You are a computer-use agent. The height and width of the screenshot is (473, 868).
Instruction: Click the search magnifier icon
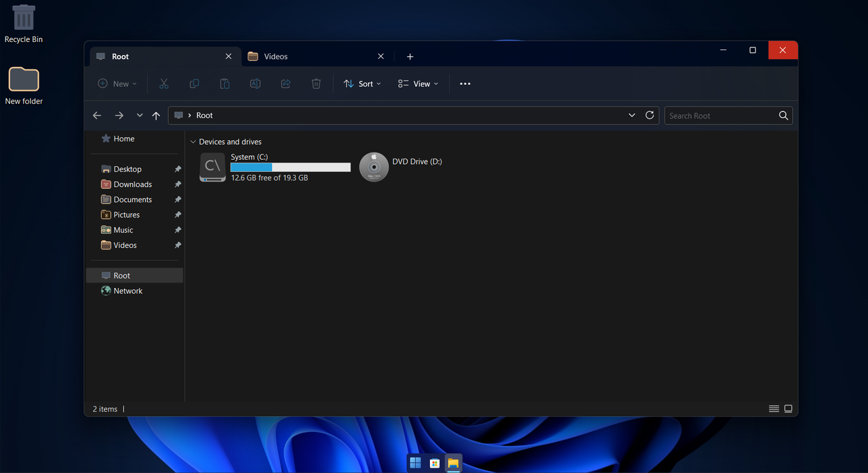783,115
